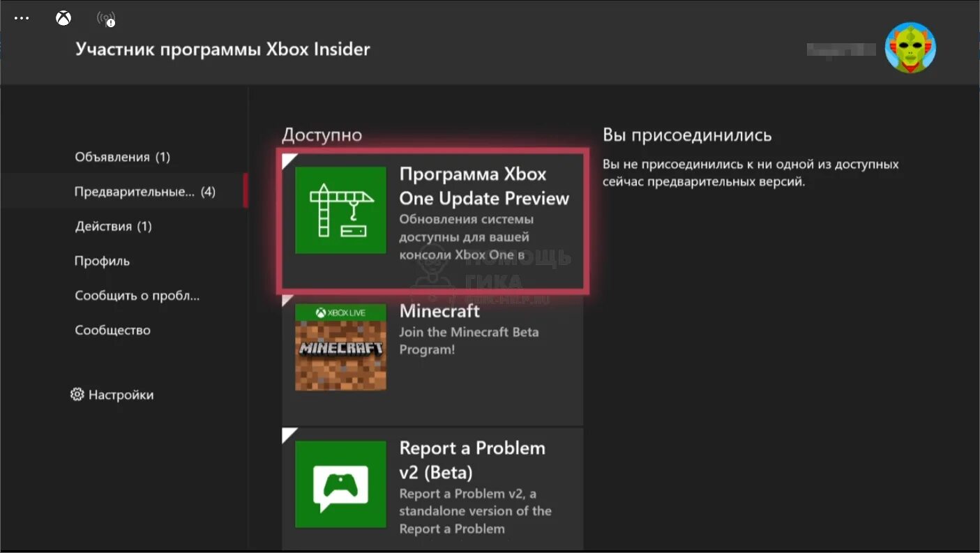Open Report a Problem v2 (Beta) title
The width and height of the screenshot is (980, 553).
click(x=472, y=460)
